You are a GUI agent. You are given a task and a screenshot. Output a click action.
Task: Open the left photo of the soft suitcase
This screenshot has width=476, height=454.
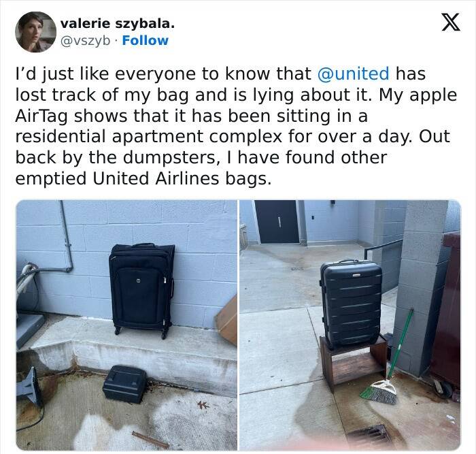pos(126,325)
